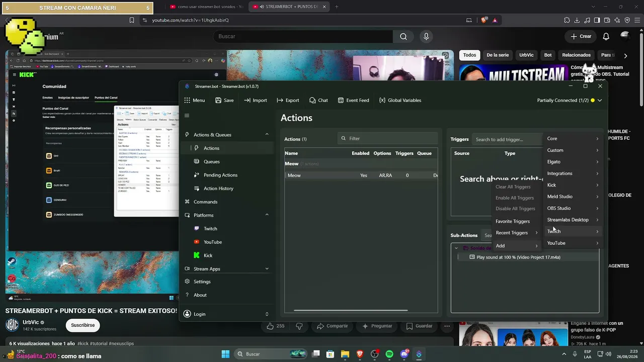Sort actions by the Enabled column

(x=360, y=153)
